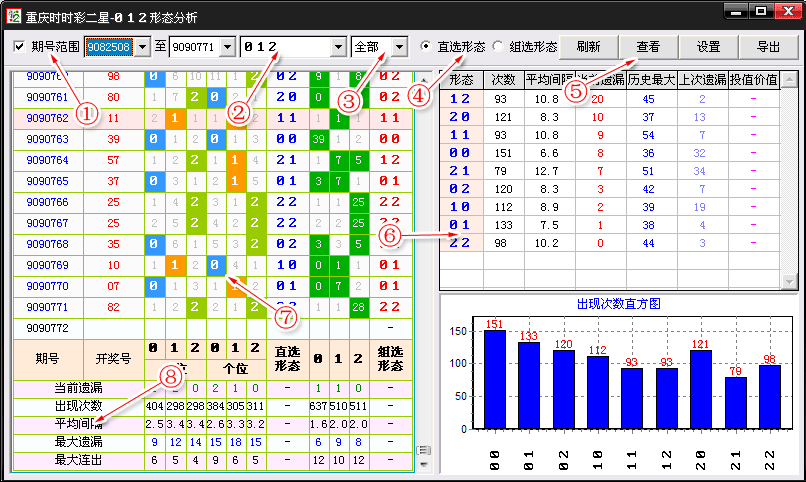Expand the 全部 filter dropdown

(400, 47)
